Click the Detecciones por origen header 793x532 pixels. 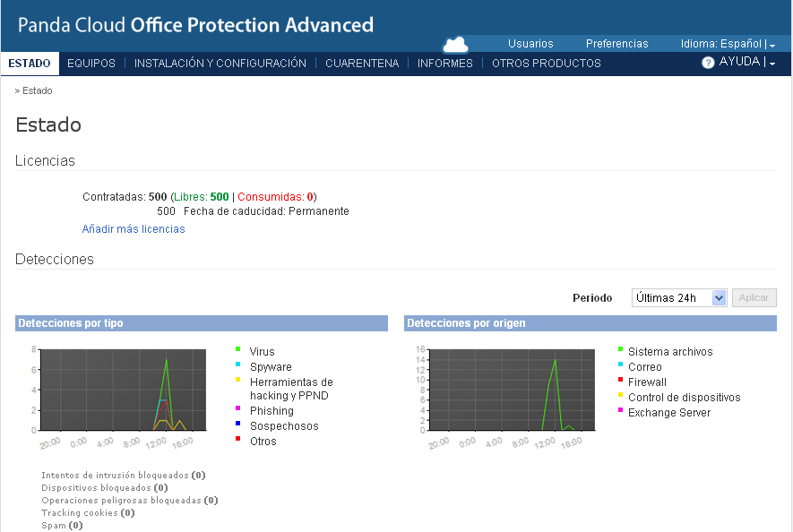tap(590, 323)
